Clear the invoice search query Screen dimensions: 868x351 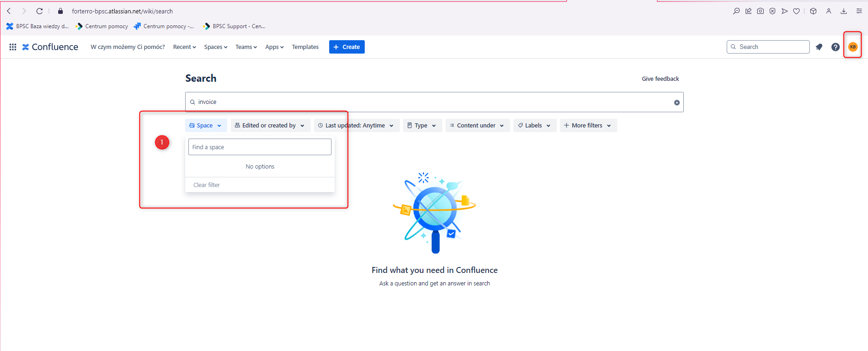677,103
